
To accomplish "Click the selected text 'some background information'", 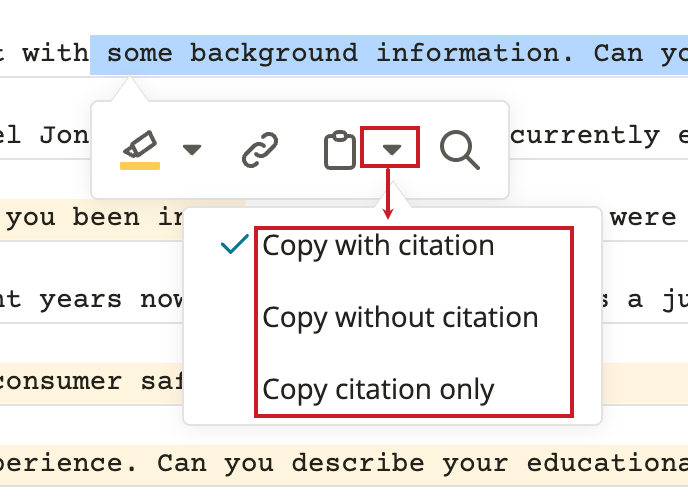I will [x=340, y=54].
